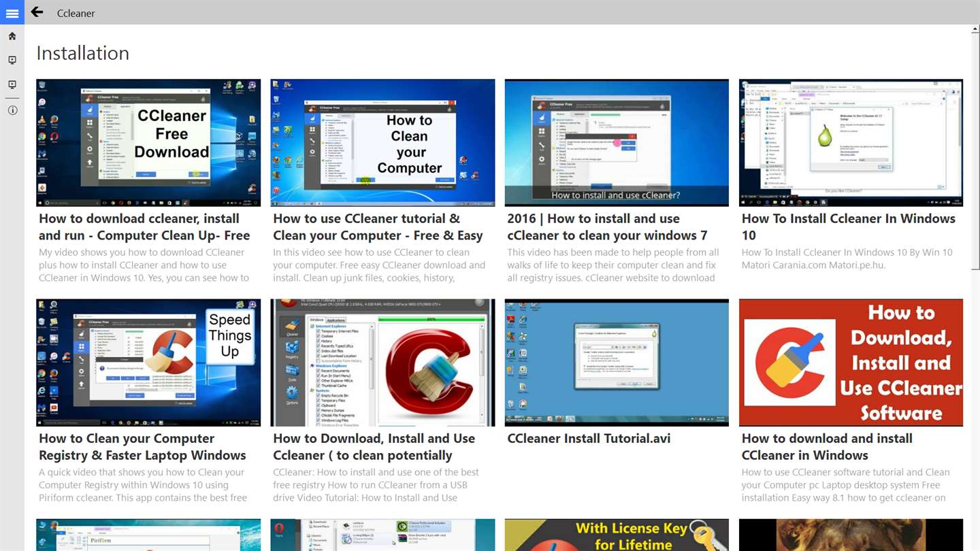The image size is (980, 551).
Task: Click the 'A quick video that shows you' description
Action: tap(142, 485)
